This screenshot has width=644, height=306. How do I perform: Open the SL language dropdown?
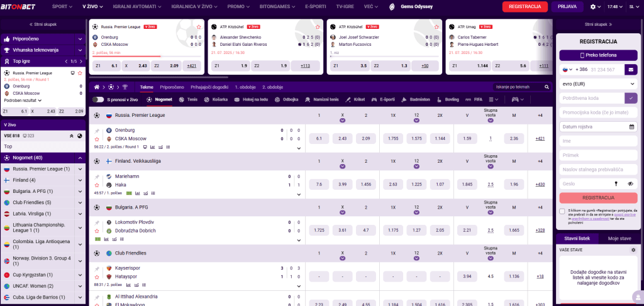[x=634, y=6]
